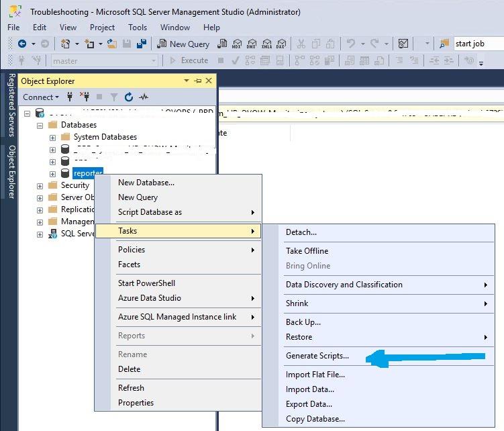Open the Window menu
This screenshot has width=504, height=431.
[175, 28]
